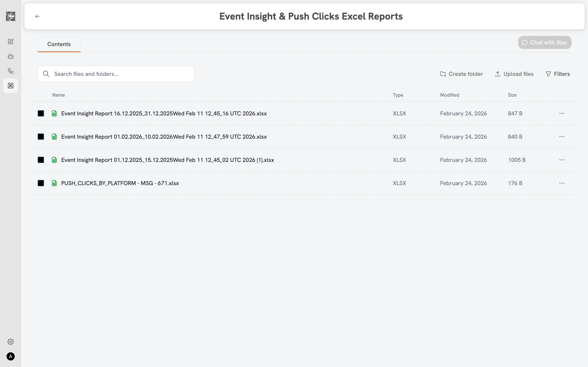This screenshot has width=588, height=367.
Task: Click the green spreadsheet icon beside PUSH_CLICKS_BY_PLATFORM
Action: tap(54, 183)
